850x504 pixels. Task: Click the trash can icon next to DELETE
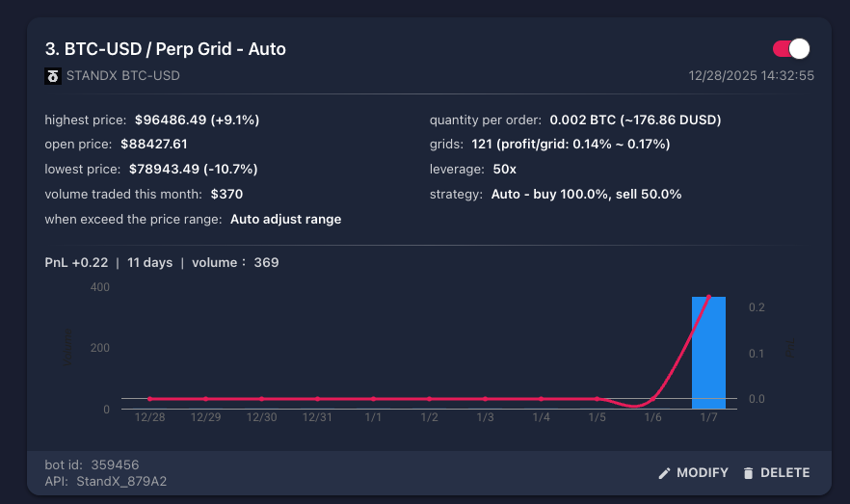point(748,473)
